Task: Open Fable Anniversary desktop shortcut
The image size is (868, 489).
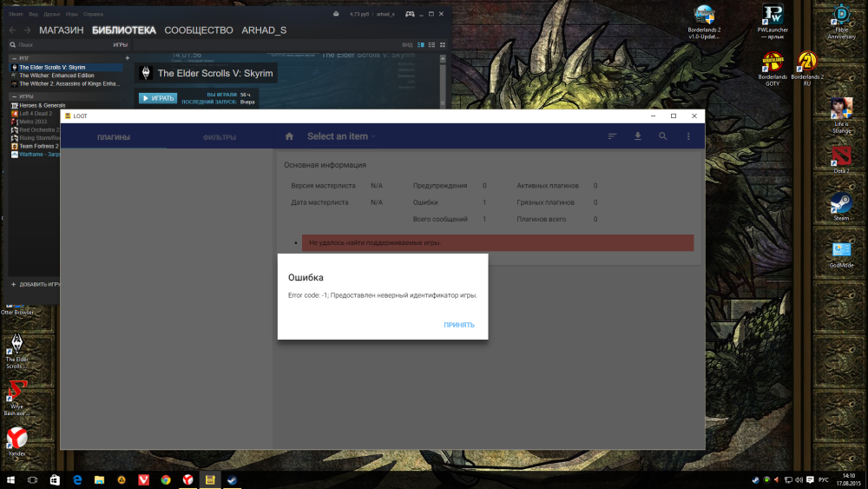Action: 841,23
